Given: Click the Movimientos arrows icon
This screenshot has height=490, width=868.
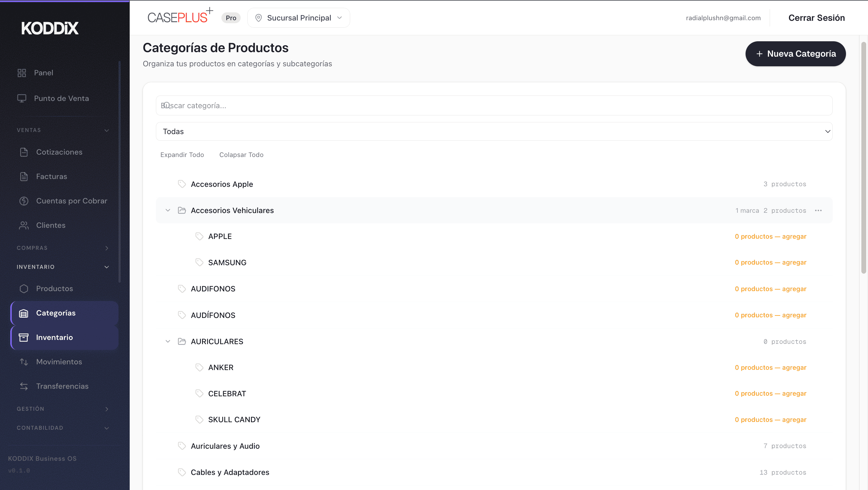Looking at the screenshot, I should [24, 362].
